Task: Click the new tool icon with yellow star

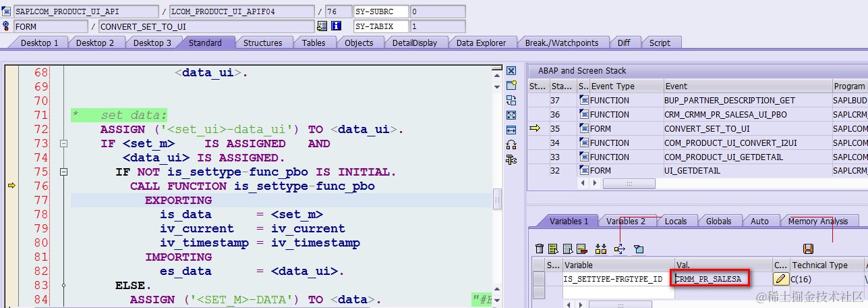Action: (x=511, y=85)
